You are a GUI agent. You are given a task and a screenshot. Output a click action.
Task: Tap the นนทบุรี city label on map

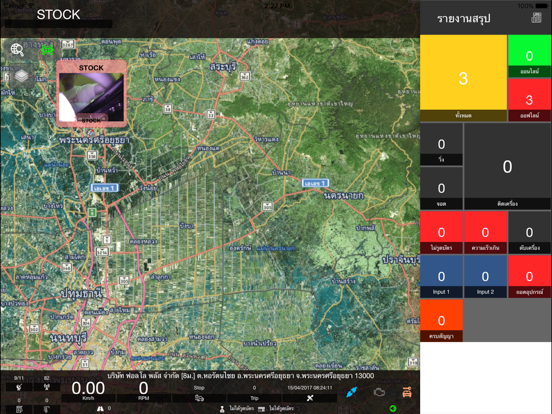(x=68, y=338)
